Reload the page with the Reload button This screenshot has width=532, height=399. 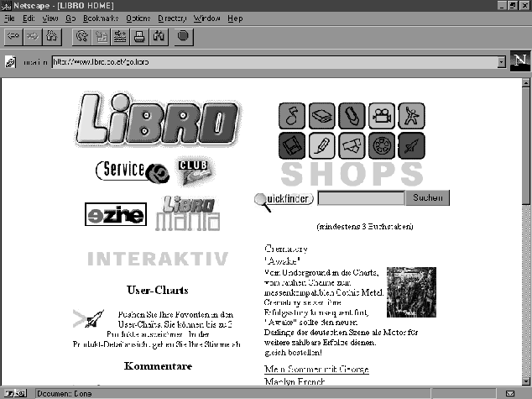tap(81, 37)
